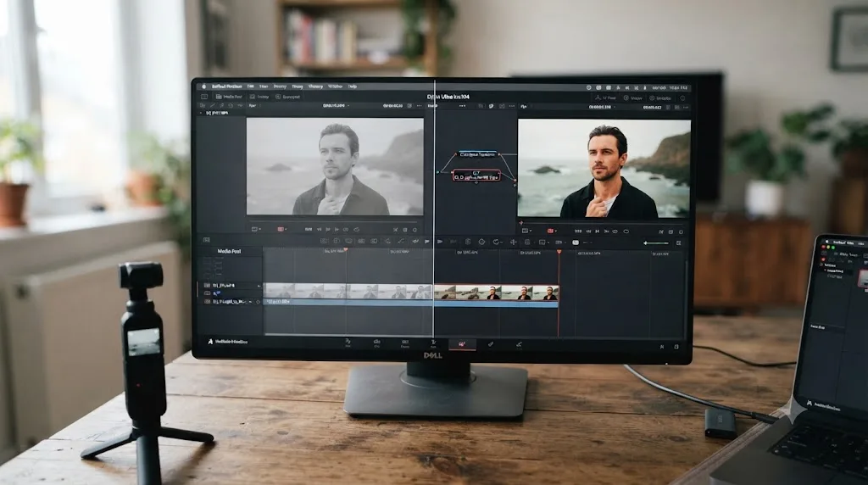Open the timecode dropdown above right viewer
Image resolution: width=868 pixels, height=485 pixels.
[602, 107]
